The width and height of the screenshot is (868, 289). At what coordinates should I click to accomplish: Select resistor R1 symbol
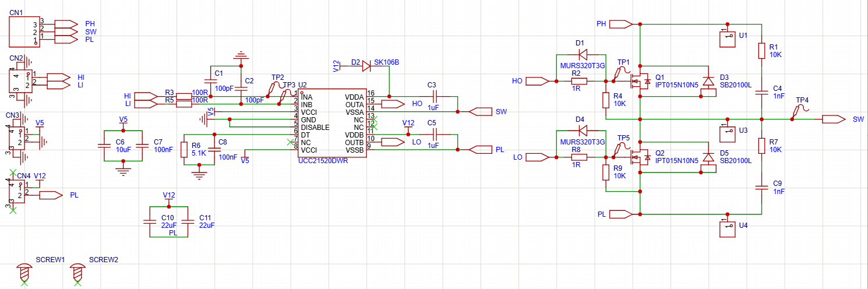(761, 51)
